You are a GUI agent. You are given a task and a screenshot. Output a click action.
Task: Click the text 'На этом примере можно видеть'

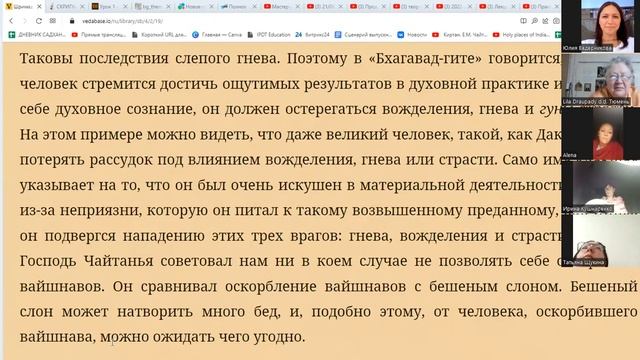click(137, 134)
